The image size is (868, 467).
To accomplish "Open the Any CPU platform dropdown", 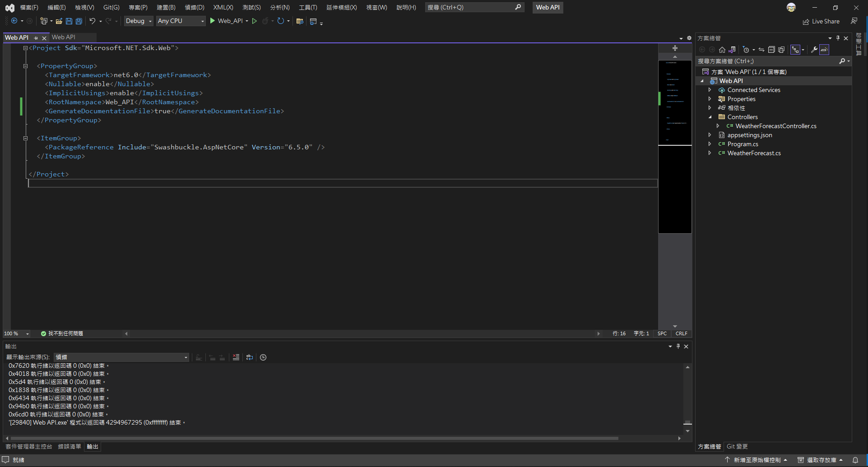I will point(181,21).
